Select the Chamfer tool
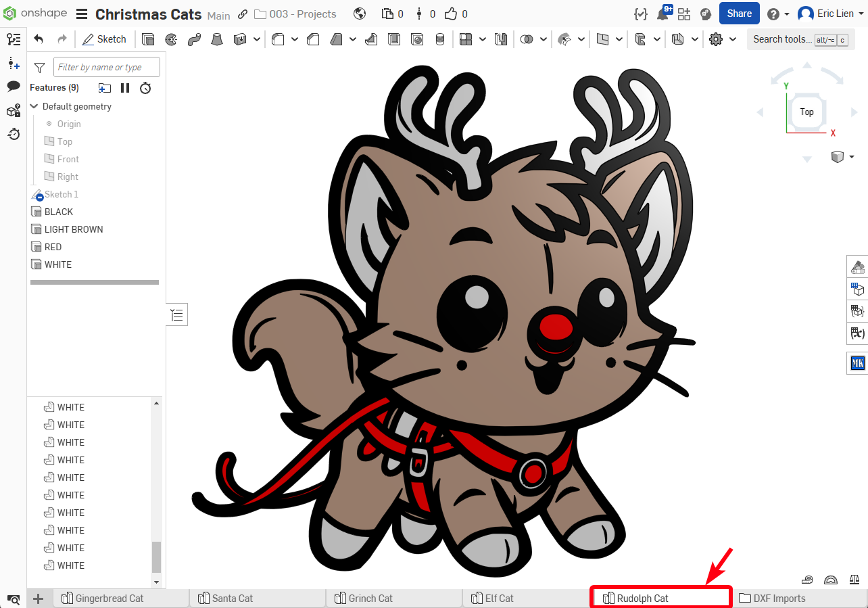Screen dimensions: 868x608 (313, 39)
